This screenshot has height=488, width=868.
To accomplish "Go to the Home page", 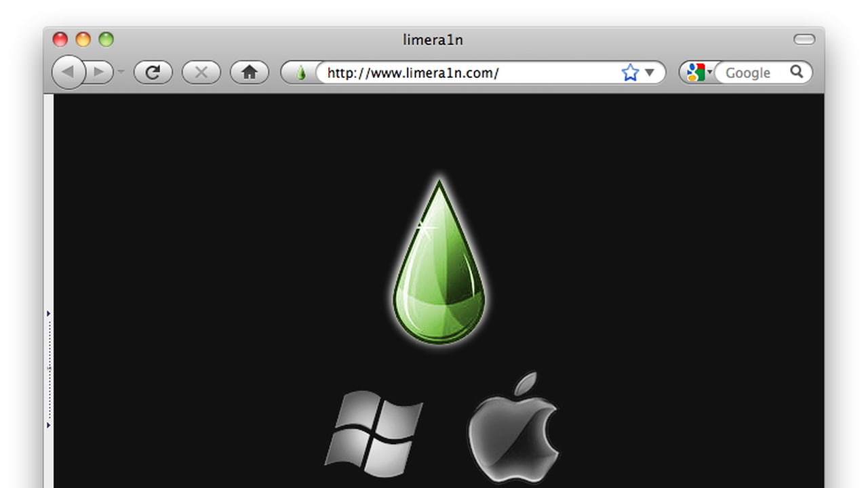I will [250, 73].
